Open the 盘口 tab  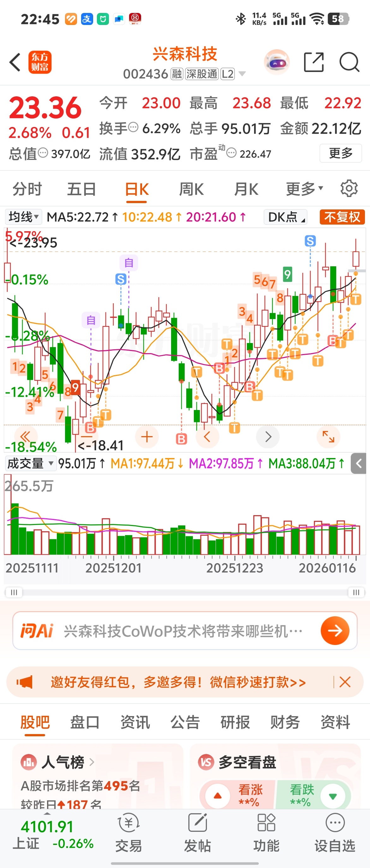coord(85,722)
